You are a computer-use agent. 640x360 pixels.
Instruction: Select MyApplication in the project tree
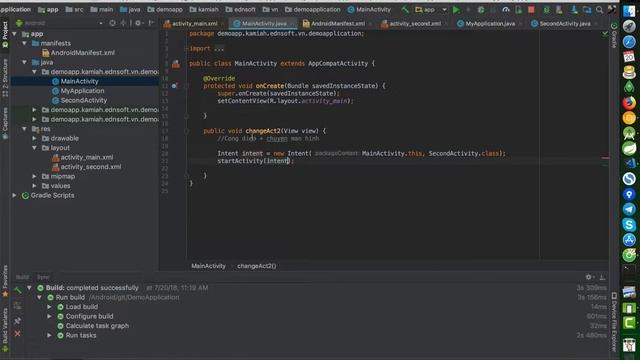(x=82, y=91)
